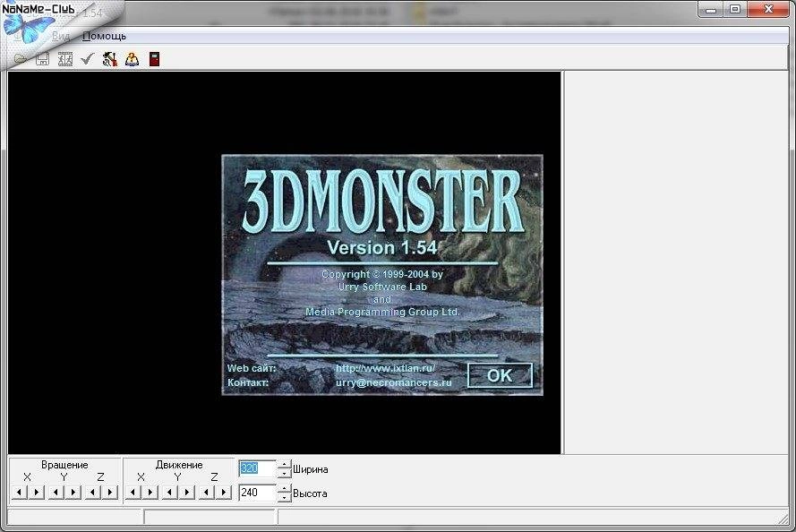
Task: Click the Media Programming Group Ltd. text
Action: coord(382,312)
